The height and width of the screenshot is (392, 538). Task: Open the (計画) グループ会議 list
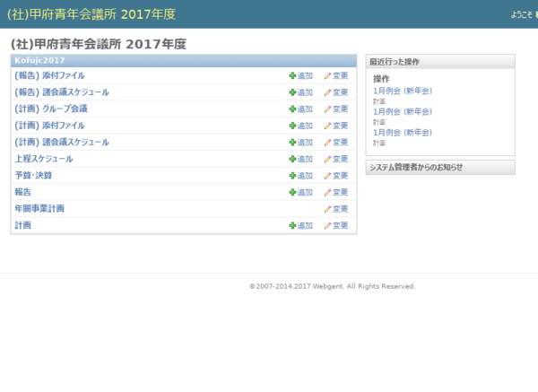(50, 109)
